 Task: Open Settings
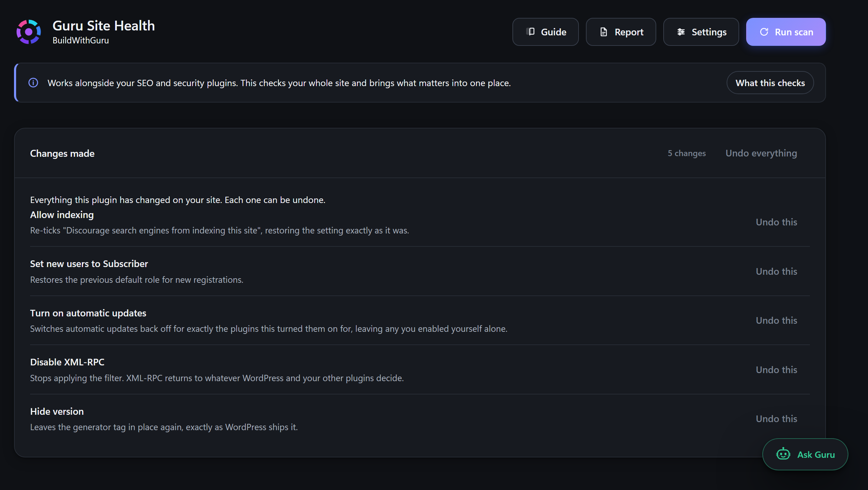pyautogui.click(x=701, y=32)
